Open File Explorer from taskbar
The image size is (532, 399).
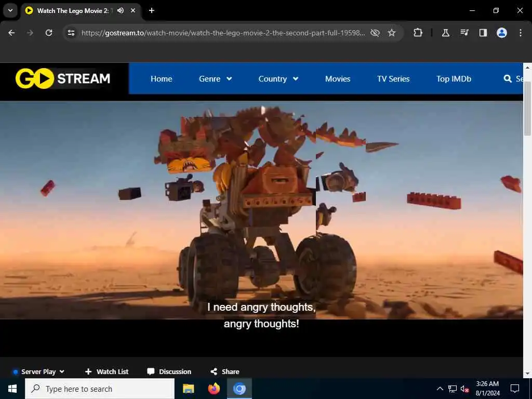pos(188,389)
